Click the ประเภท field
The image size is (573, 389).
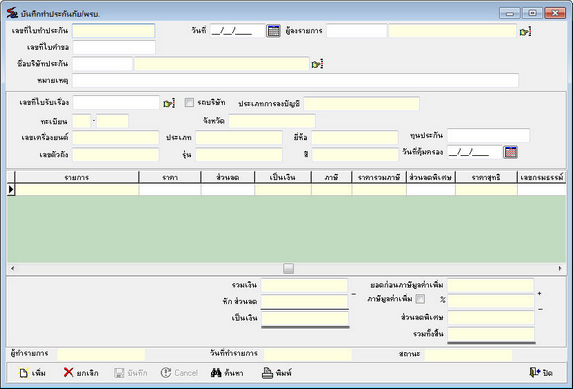239,138
